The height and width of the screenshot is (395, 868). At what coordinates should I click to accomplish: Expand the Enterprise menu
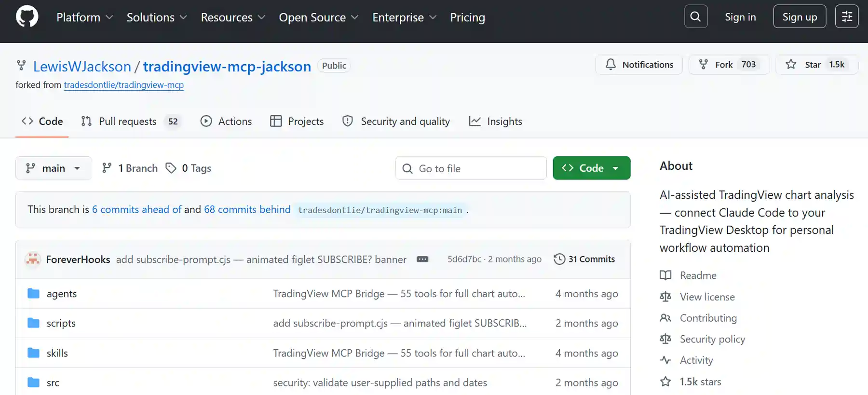[x=404, y=17]
